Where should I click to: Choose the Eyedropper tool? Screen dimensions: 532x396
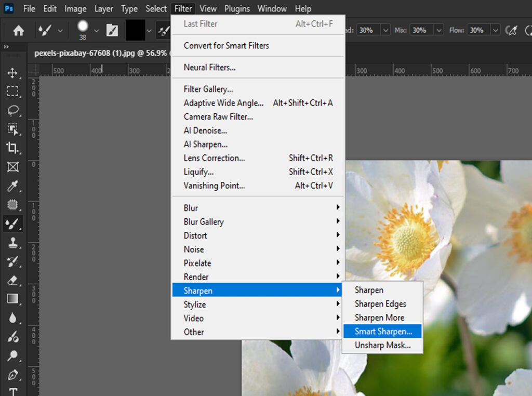12,186
